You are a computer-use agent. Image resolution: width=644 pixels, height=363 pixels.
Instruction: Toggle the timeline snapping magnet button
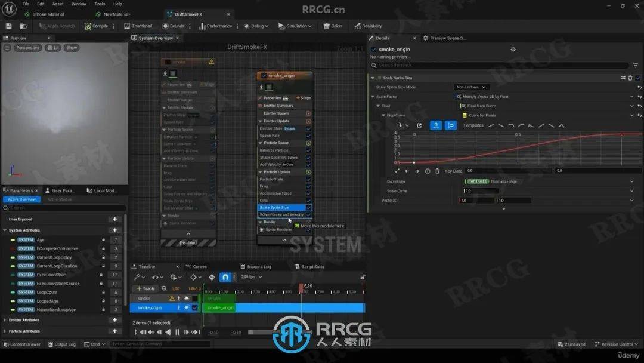(x=225, y=278)
